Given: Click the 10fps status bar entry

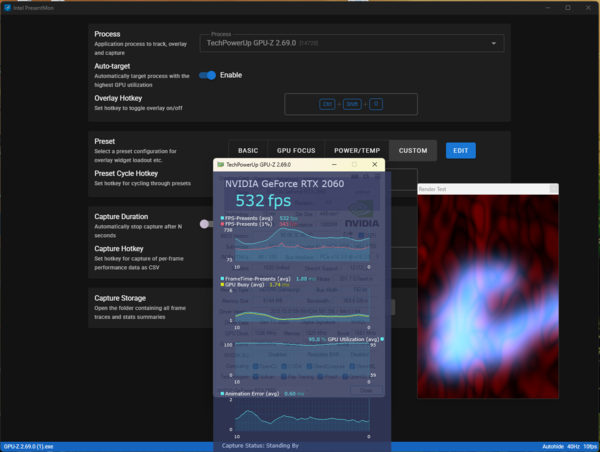Looking at the screenshot, I should (x=590, y=447).
